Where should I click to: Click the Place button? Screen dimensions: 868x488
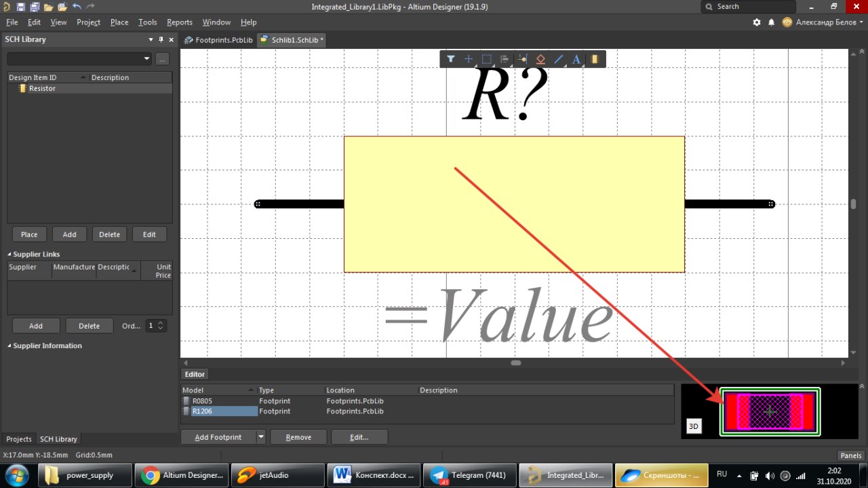(29, 234)
